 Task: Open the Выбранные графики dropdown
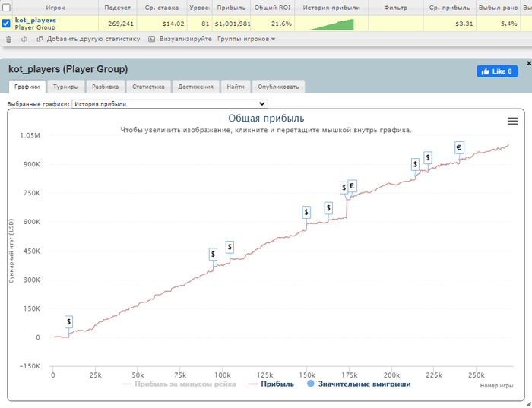170,104
